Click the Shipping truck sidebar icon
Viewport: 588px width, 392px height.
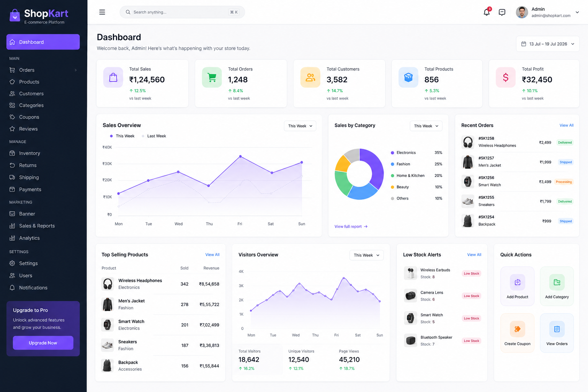12,177
